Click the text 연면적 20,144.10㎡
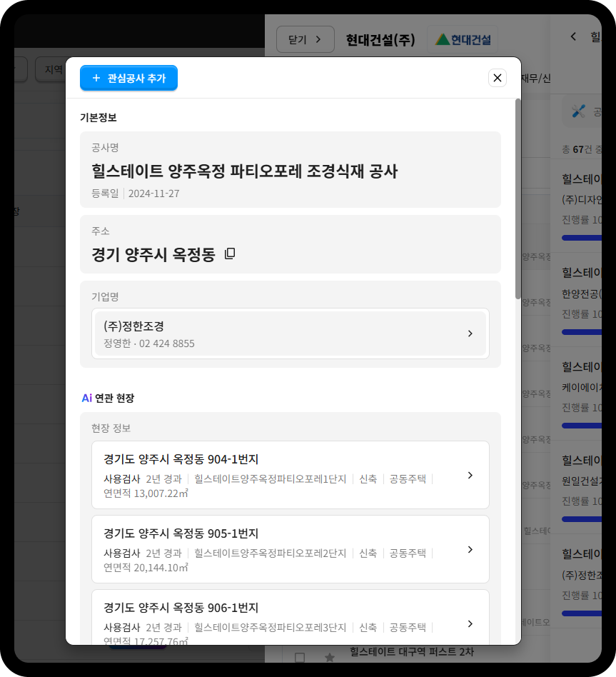616x677 pixels. pos(146,567)
